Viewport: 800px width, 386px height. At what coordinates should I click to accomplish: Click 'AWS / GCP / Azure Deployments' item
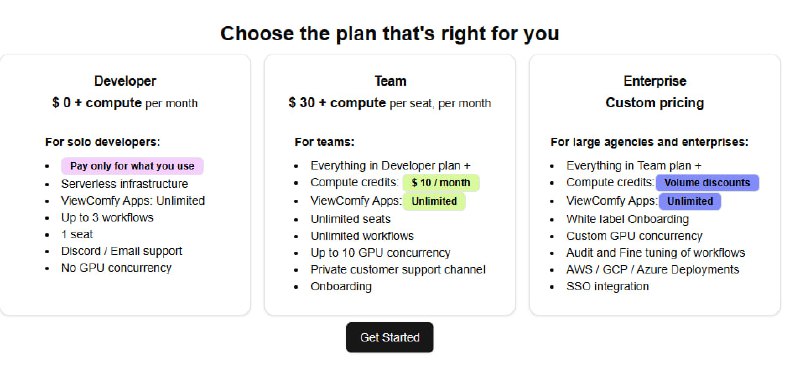pyautogui.click(x=653, y=269)
